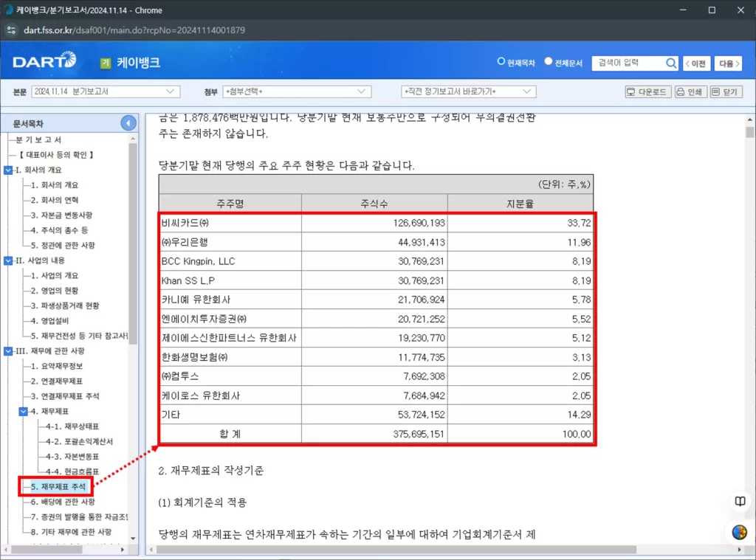Click the 다운로드 button
Screen dimensions: 756x560
[x=647, y=91]
